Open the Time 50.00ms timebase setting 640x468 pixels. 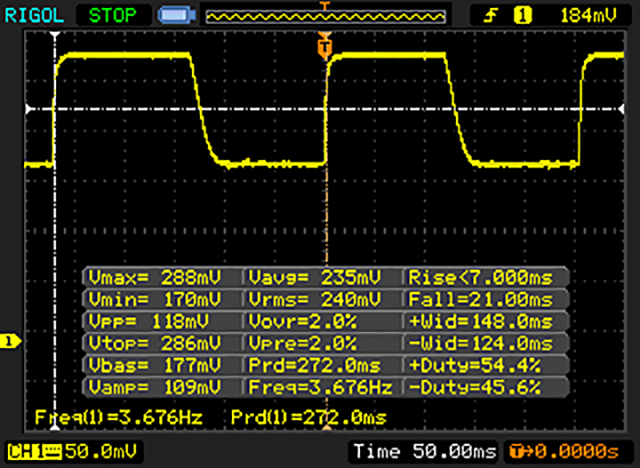pyautogui.click(x=424, y=453)
